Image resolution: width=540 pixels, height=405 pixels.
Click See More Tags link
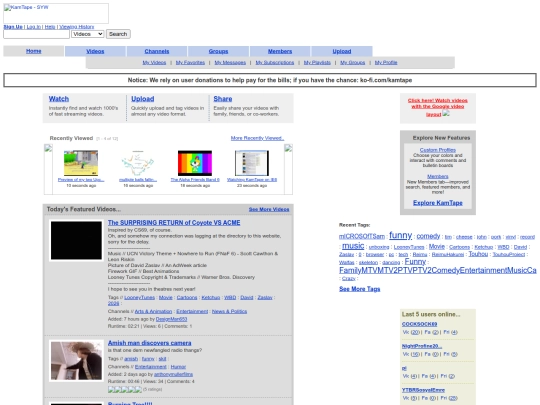point(360,289)
